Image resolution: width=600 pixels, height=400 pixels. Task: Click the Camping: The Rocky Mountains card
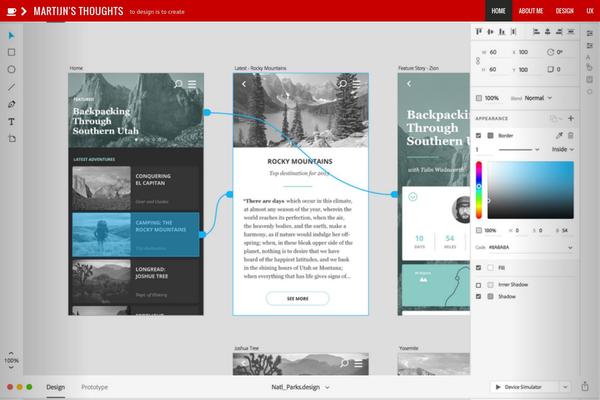[136, 234]
